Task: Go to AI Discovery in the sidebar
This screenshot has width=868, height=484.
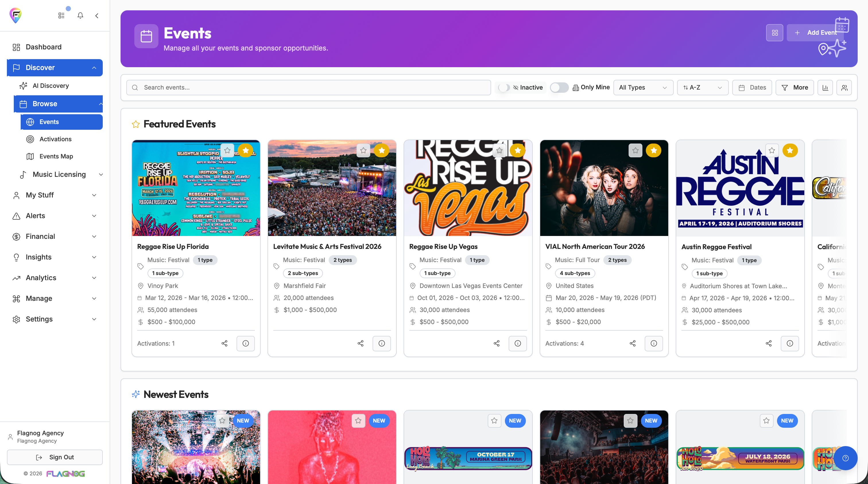Action: (51, 86)
